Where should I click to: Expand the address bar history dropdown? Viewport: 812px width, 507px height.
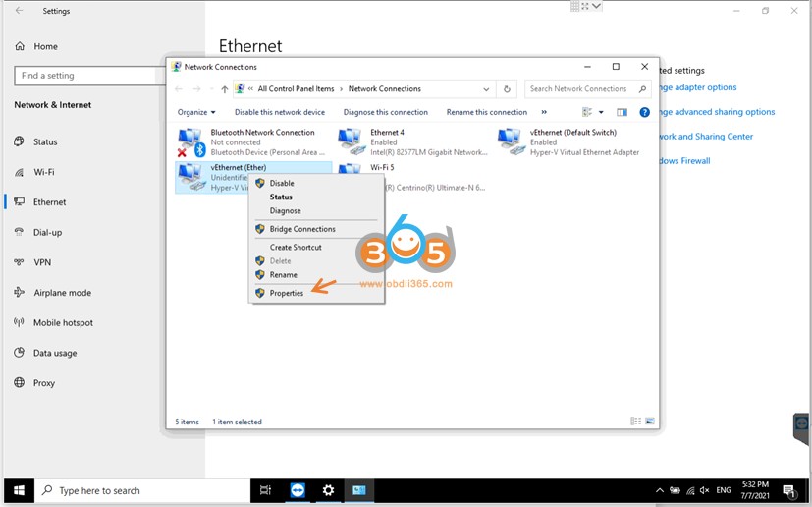pos(486,89)
